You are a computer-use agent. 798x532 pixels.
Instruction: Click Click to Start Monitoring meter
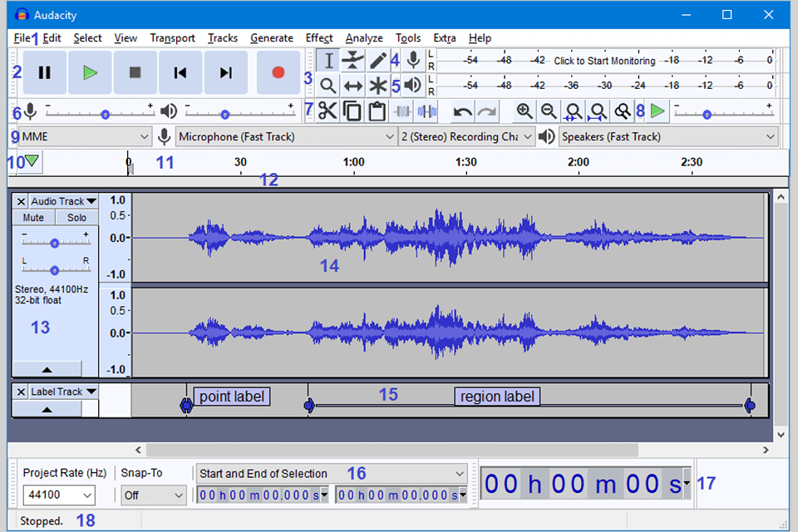(x=604, y=61)
